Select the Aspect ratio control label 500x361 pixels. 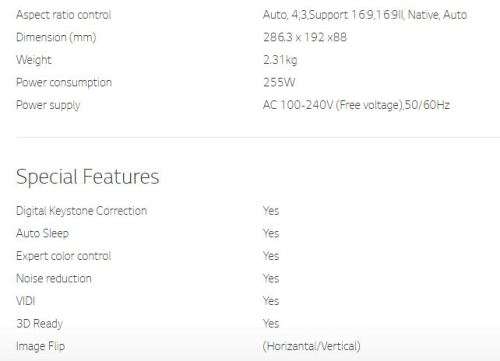(x=64, y=15)
